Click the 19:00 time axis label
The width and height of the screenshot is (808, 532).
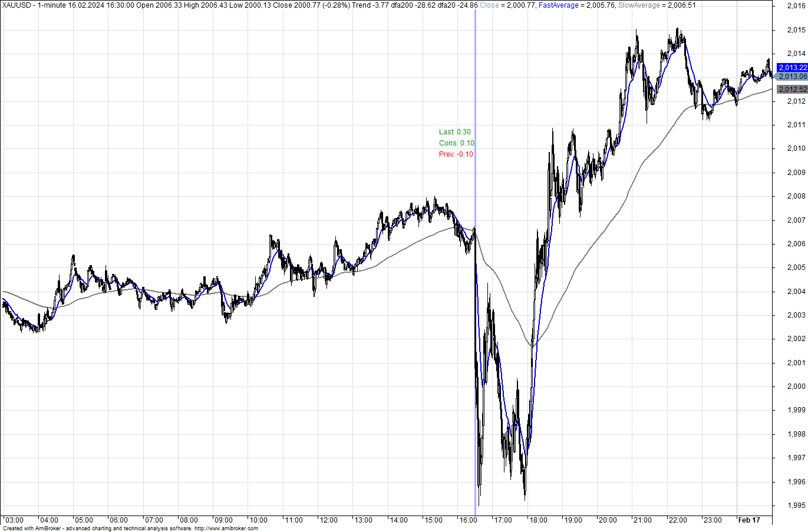click(x=573, y=520)
